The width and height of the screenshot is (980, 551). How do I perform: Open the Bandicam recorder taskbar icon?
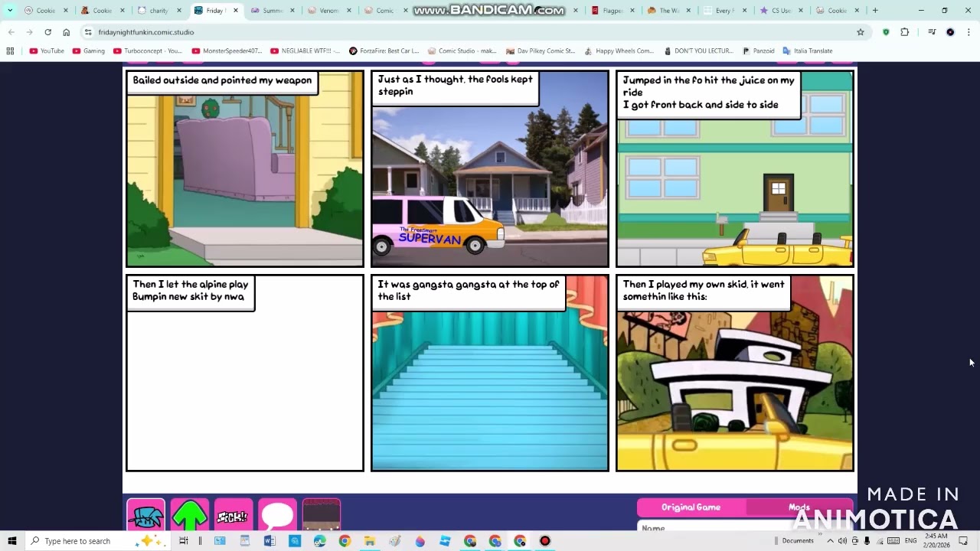(x=545, y=541)
